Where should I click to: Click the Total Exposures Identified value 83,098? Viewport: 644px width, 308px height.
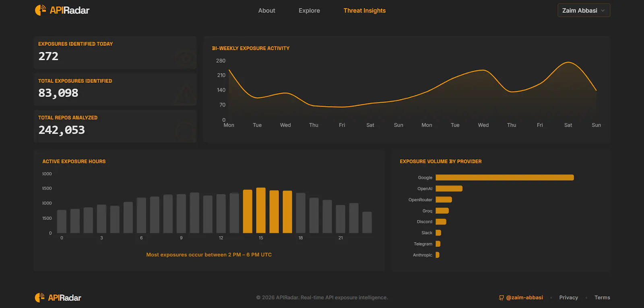coord(58,93)
